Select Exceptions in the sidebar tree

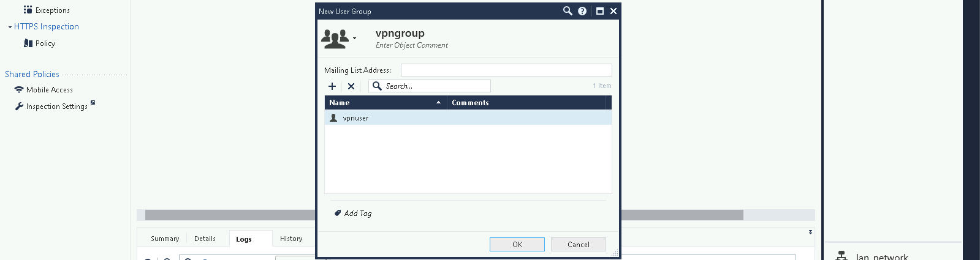click(52, 10)
